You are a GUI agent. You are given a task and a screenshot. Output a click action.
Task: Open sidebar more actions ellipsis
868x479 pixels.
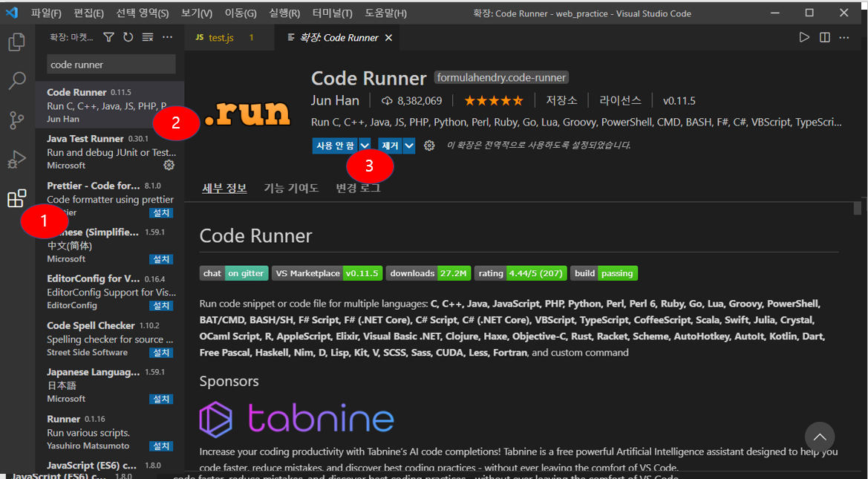(x=167, y=37)
